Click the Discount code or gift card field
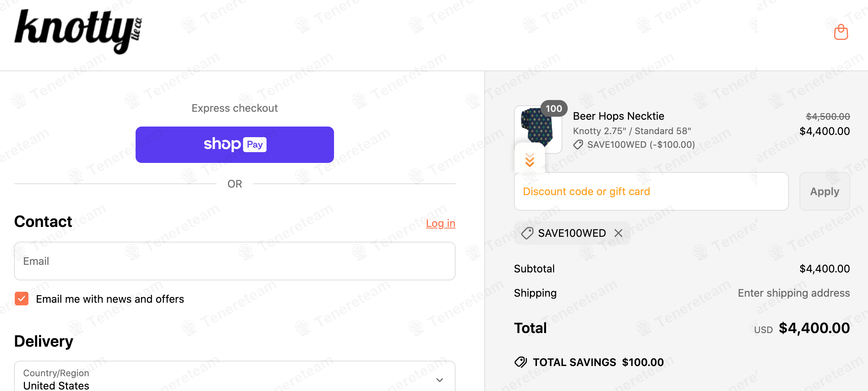This screenshot has width=868, height=391. coord(651,191)
